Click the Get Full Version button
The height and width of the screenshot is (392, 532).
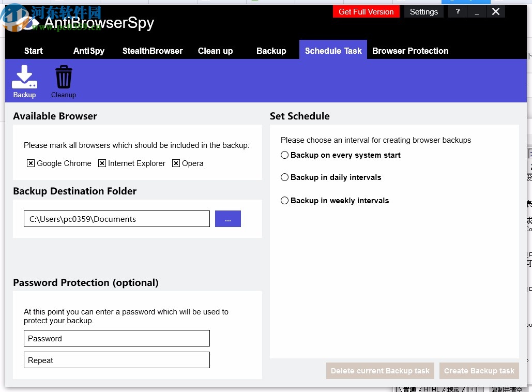pos(366,11)
